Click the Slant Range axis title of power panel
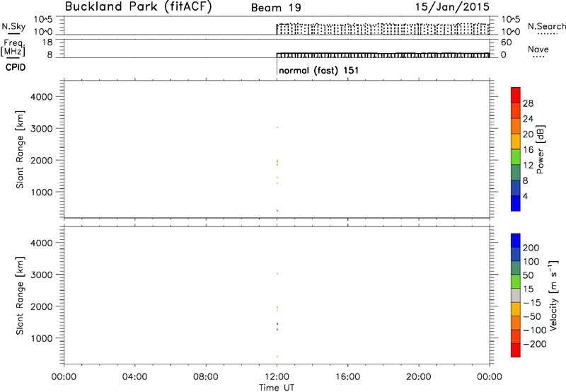 20,149
